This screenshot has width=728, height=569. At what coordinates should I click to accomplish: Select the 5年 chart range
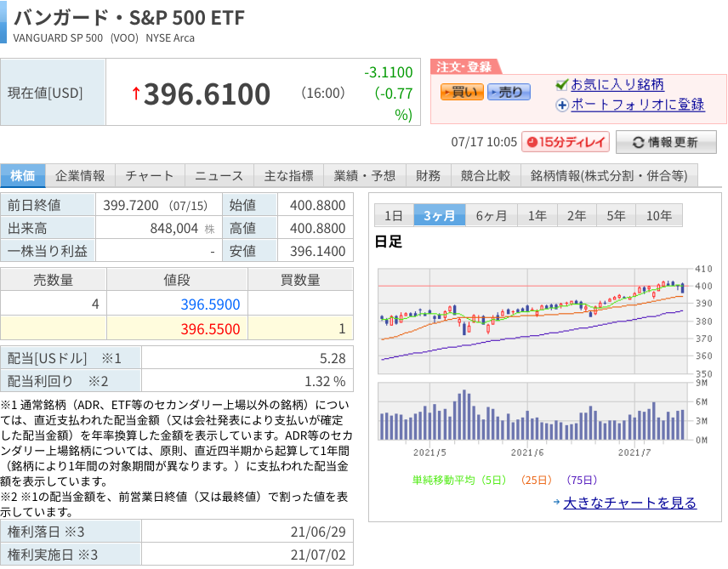point(616,215)
